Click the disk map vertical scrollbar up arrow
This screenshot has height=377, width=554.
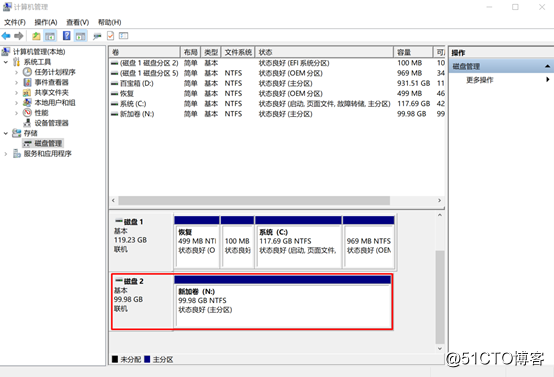click(440, 215)
